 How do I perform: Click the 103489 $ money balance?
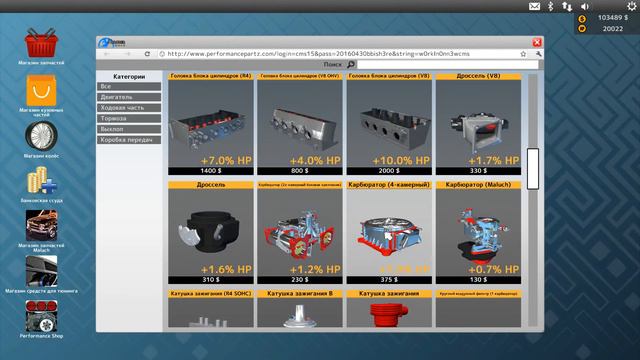pyautogui.click(x=613, y=18)
